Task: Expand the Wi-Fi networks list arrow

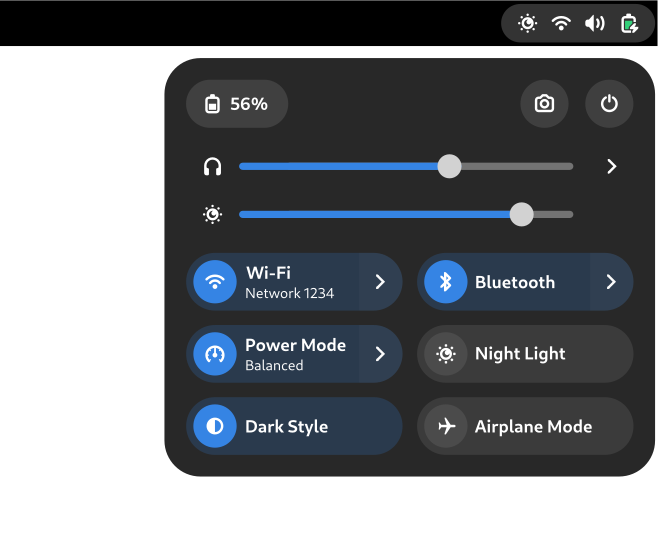Action: (x=380, y=282)
